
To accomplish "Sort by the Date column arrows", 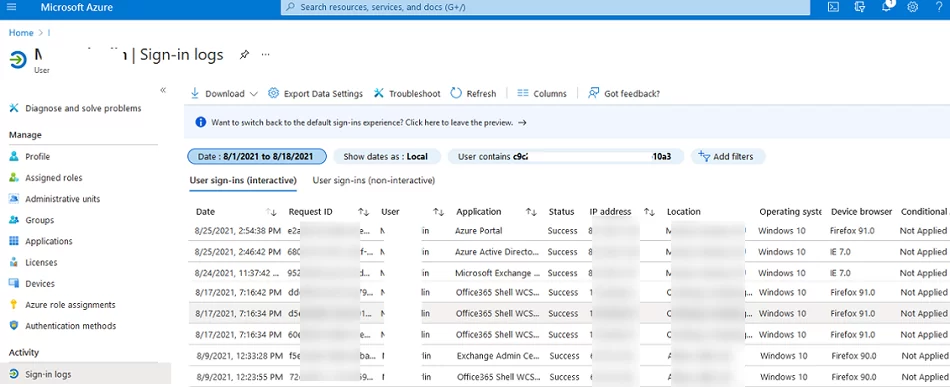I will (x=271, y=212).
